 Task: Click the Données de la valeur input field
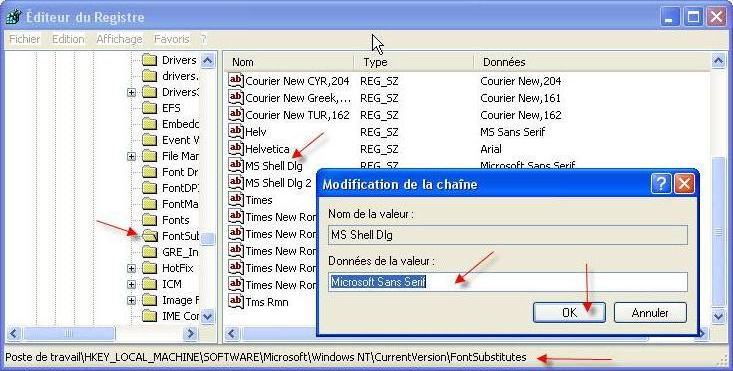click(508, 282)
